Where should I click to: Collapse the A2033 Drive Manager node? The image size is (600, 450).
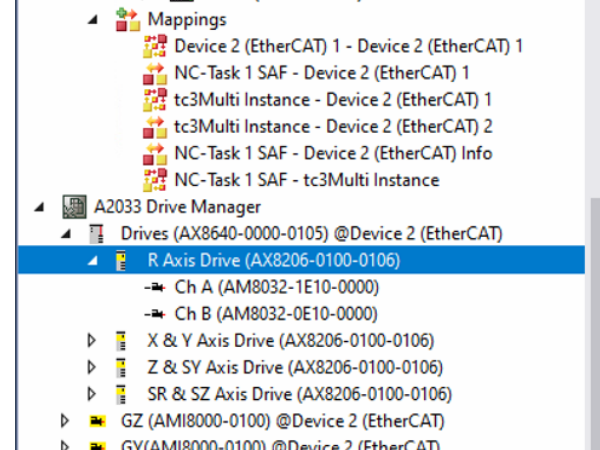tap(39, 207)
